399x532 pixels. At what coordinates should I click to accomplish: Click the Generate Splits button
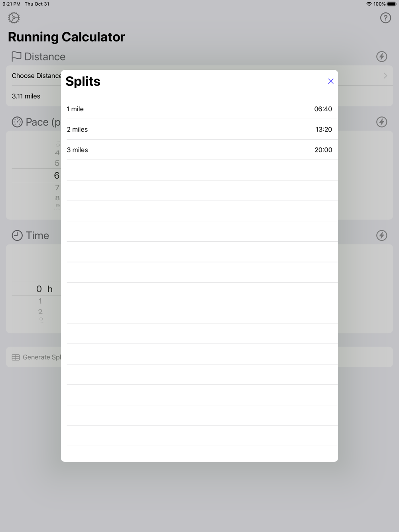(199, 357)
